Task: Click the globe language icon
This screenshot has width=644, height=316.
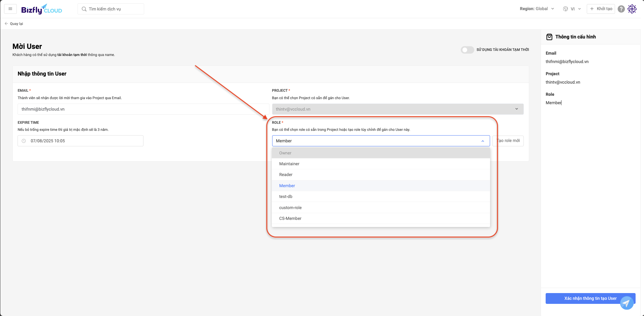Action: click(566, 9)
